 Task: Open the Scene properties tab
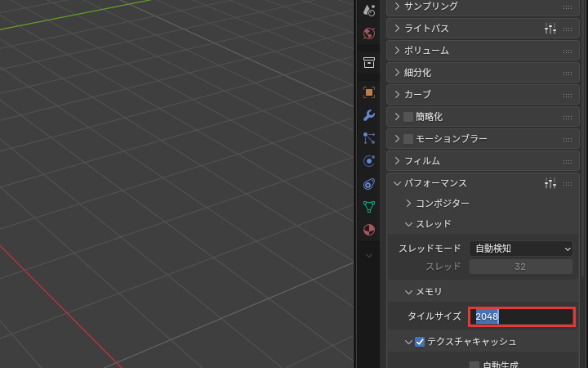coord(369,11)
